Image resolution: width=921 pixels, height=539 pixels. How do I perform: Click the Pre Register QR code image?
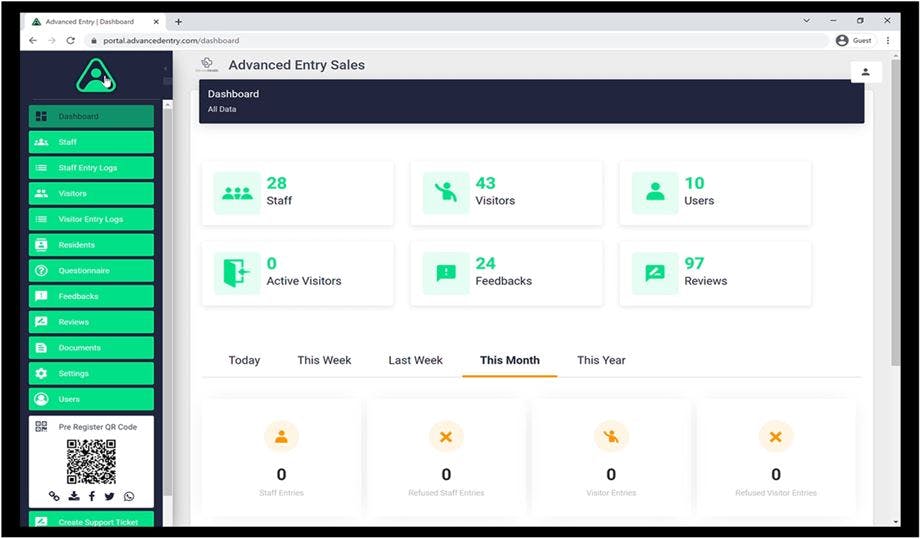(91, 461)
